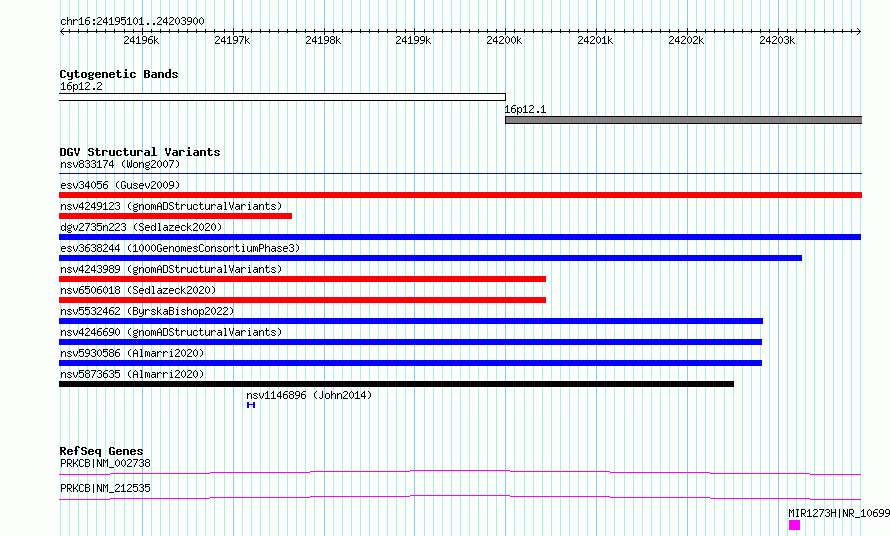Click the 16p12.1 band label

tap(525, 109)
